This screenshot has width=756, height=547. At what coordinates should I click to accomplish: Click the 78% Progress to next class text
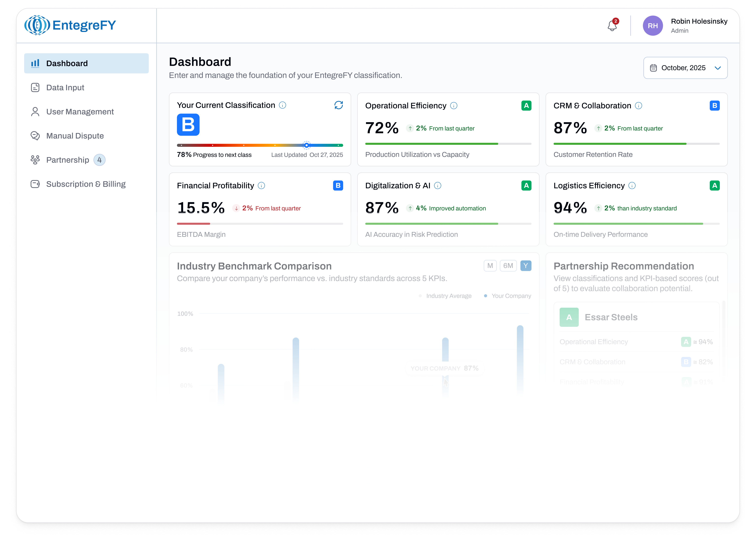point(214,155)
